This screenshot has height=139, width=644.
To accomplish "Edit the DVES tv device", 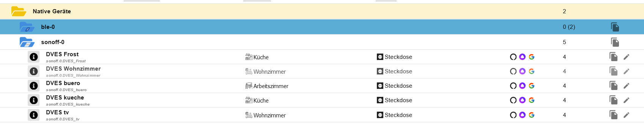I will (x=626, y=115).
